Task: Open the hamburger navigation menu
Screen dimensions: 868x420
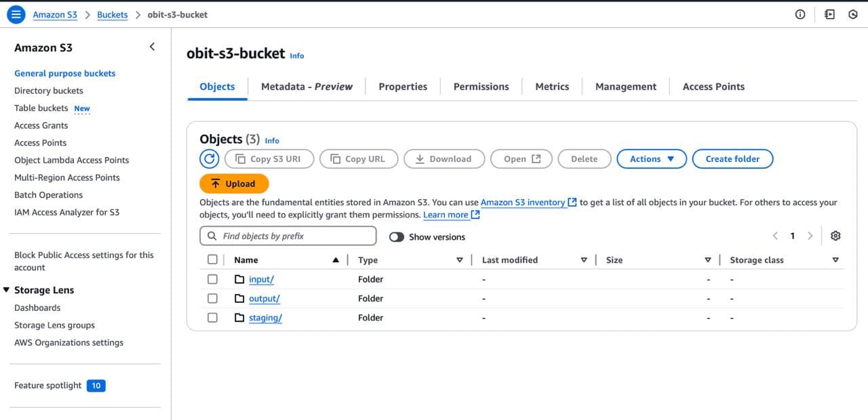Action: (x=17, y=14)
